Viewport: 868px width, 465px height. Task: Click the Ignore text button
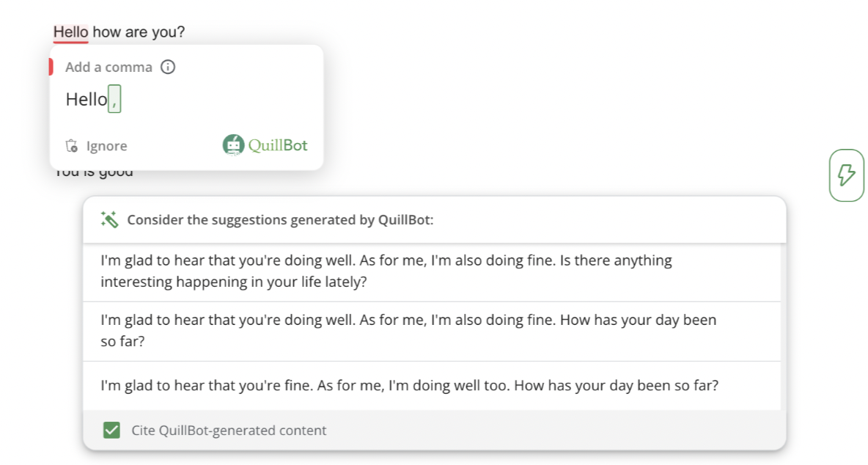pyautogui.click(x=106, y=146)
